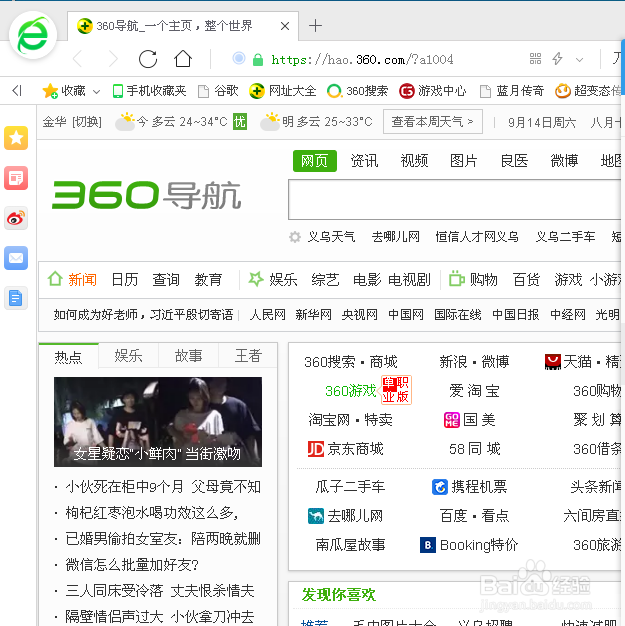625x626 pixels.
Task: Open 手机收藏夹 bookmark
Action: click(x=149, y=91)
